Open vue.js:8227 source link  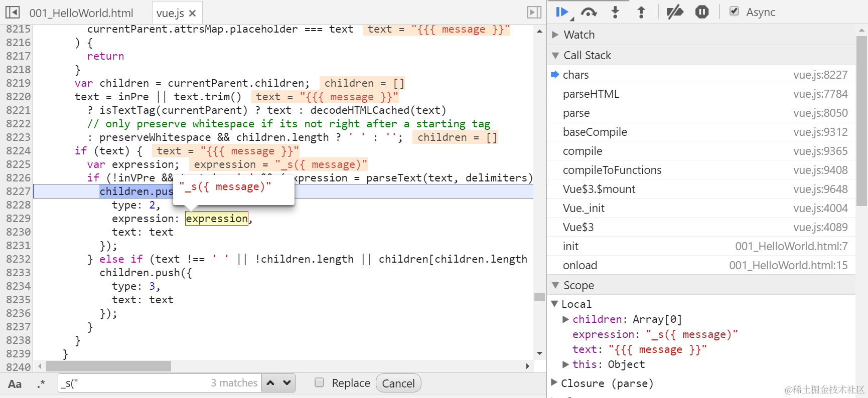820,75
